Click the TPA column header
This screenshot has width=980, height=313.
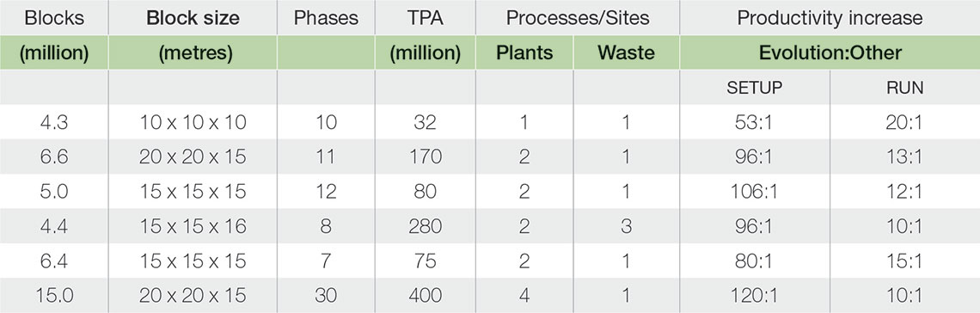(x=425, y=18)
